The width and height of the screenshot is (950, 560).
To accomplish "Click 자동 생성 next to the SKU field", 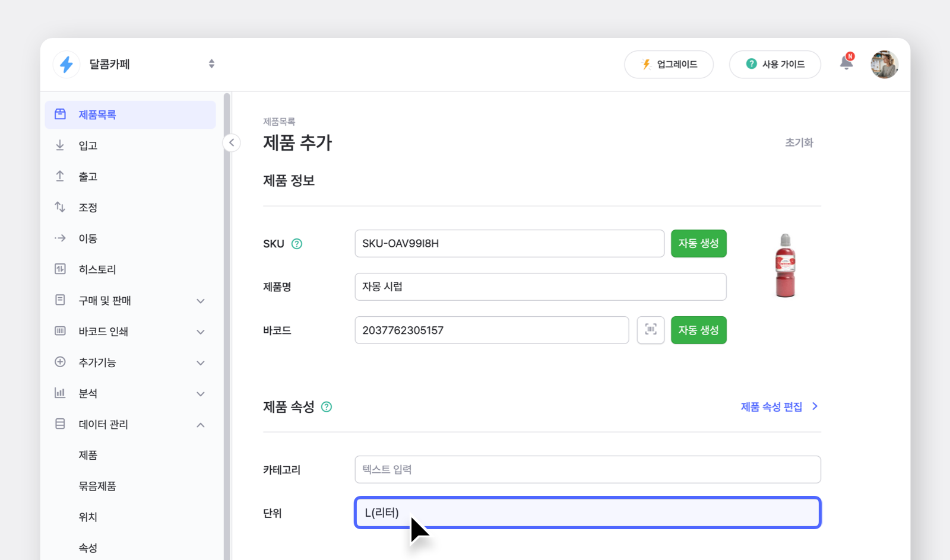I will pos(698,243).
